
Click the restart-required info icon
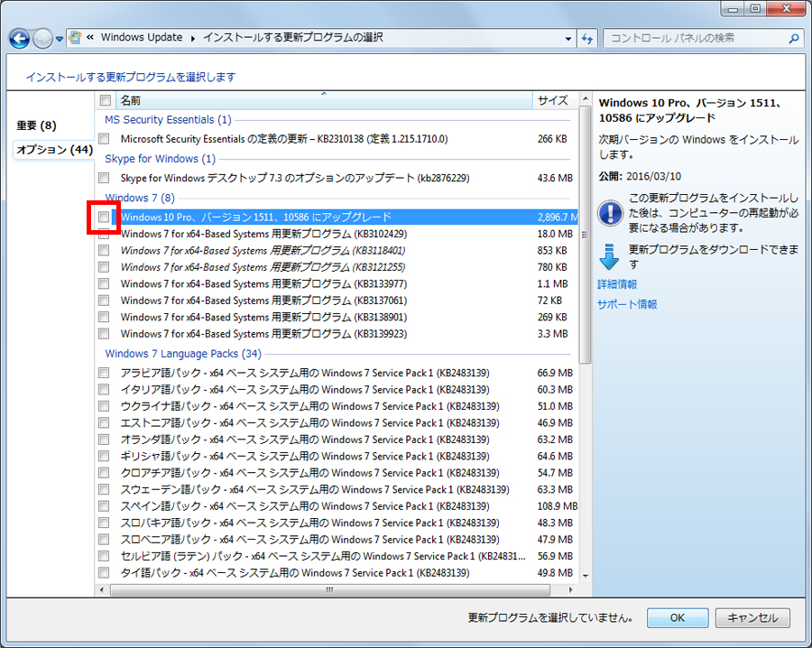click(610, 213)
